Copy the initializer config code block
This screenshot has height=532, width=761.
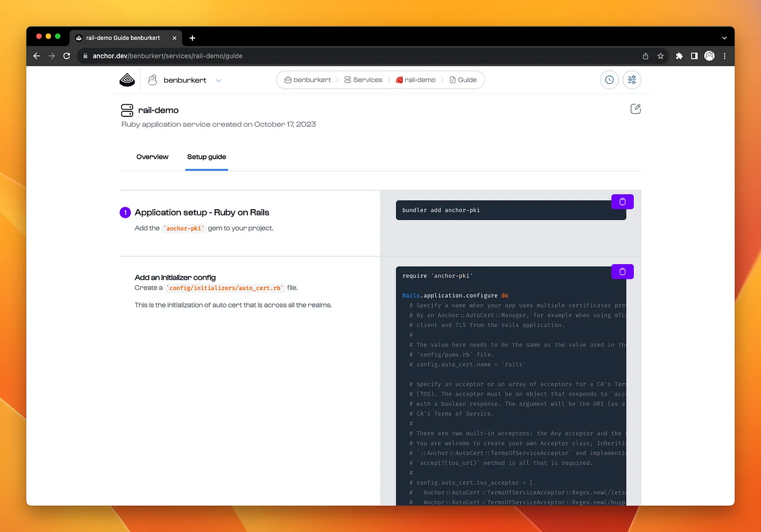click(x=622, y=272)
